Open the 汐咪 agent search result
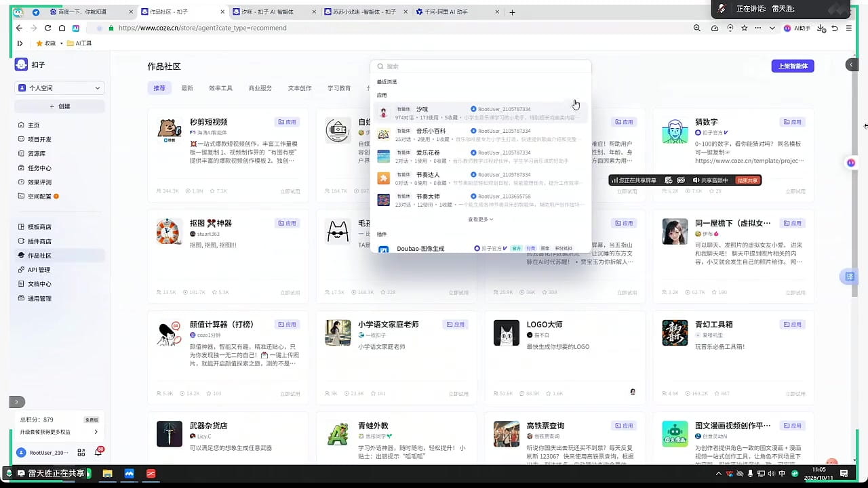This screenshot has width=868, height=488. point(481,113)
